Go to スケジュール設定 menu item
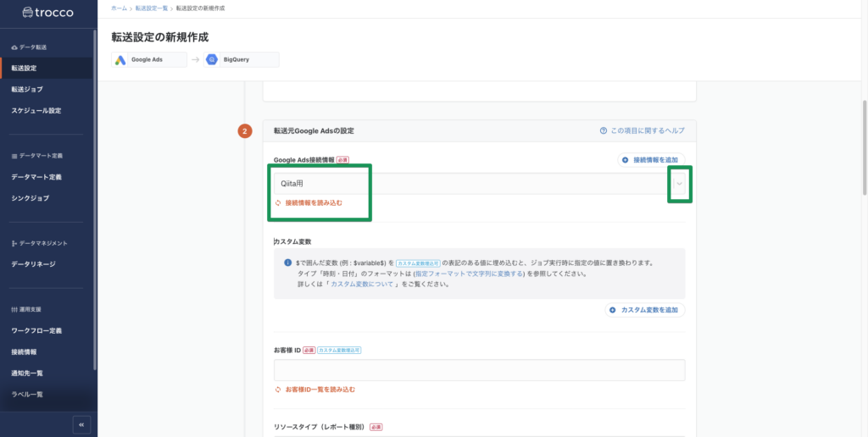868x437 pixels. [x=36, y=111]
